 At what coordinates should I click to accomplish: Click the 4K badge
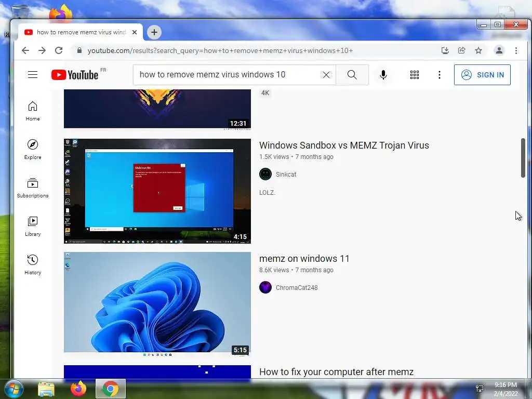(265, 93)
